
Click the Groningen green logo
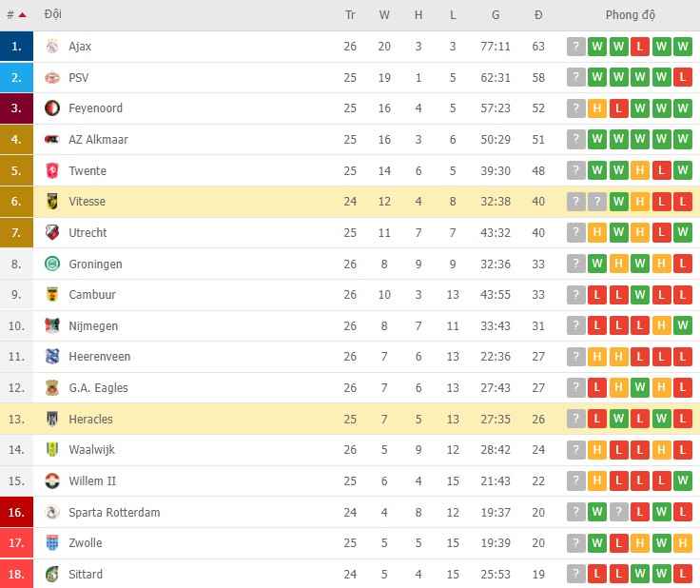point(52,265)
